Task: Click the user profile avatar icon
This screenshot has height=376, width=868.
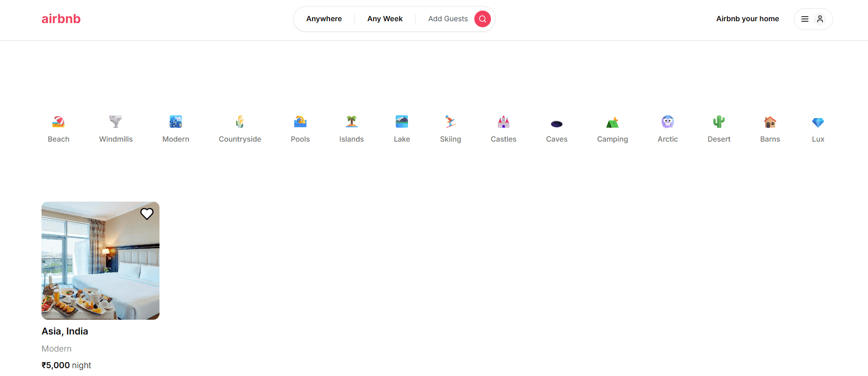Action: pyautogui.click(x=820, y=19)
